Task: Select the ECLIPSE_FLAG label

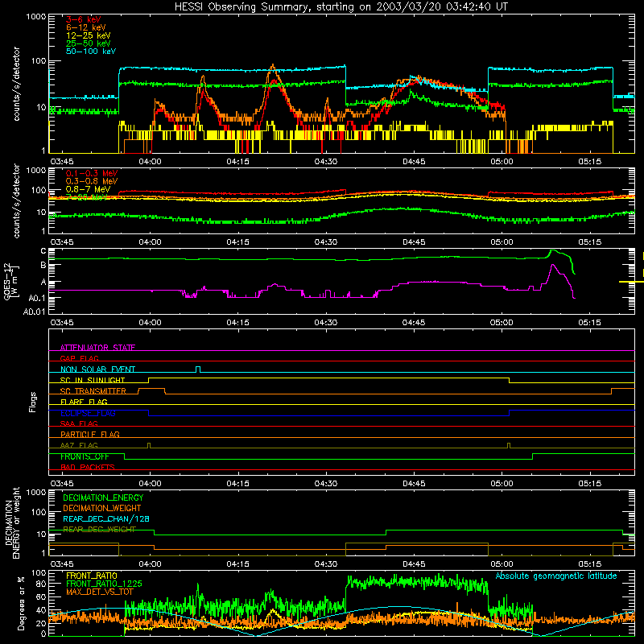Action: click(x=88, y=413)
